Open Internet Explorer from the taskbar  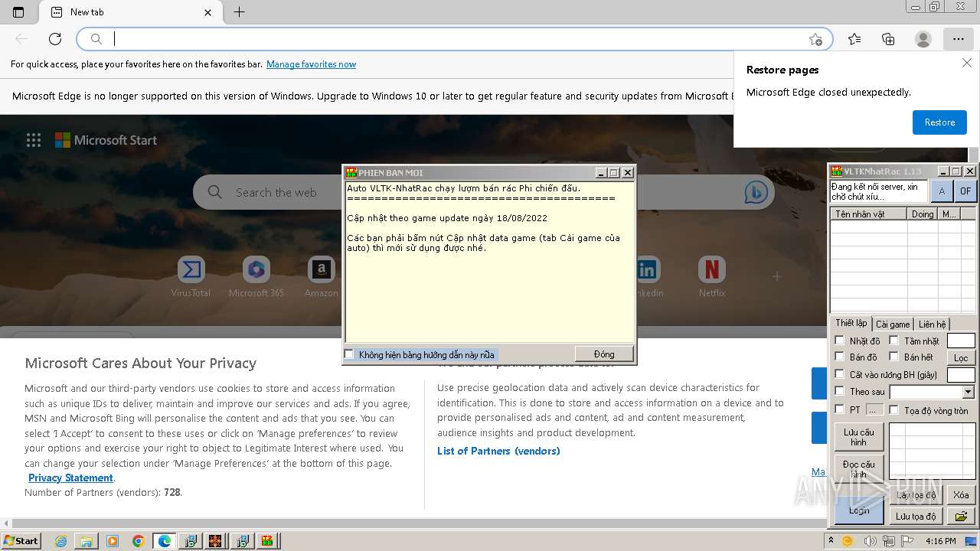(61, 541)
